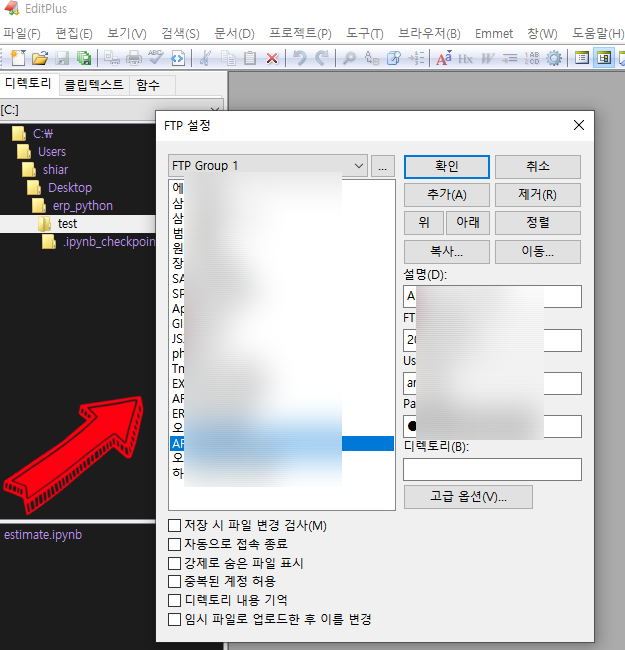Click the 취소 cancel button
Image resolution: width=625 pixels, height=650 pixels.
click(x=538, y=167)
